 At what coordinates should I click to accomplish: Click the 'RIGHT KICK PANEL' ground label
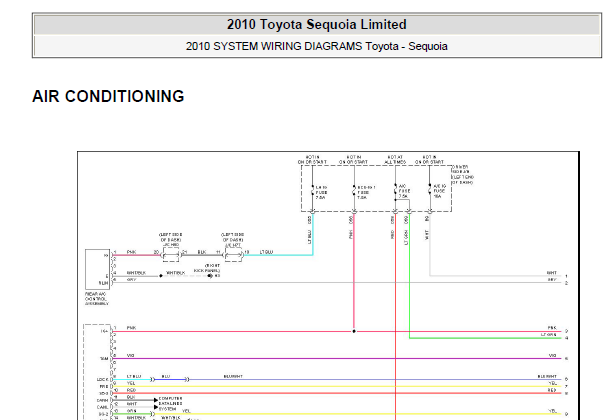click(x=207, y=268)
